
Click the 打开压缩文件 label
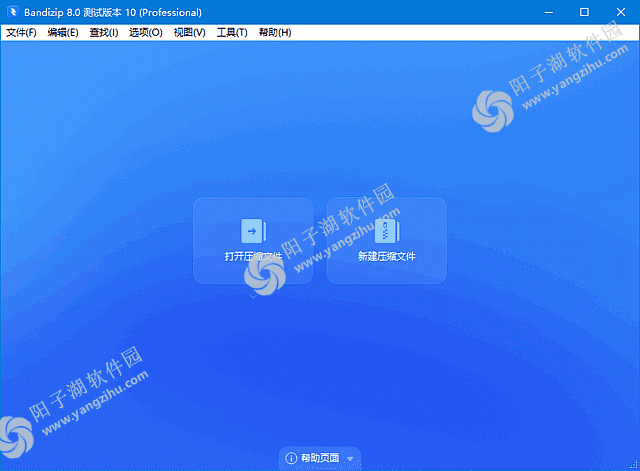253,256
